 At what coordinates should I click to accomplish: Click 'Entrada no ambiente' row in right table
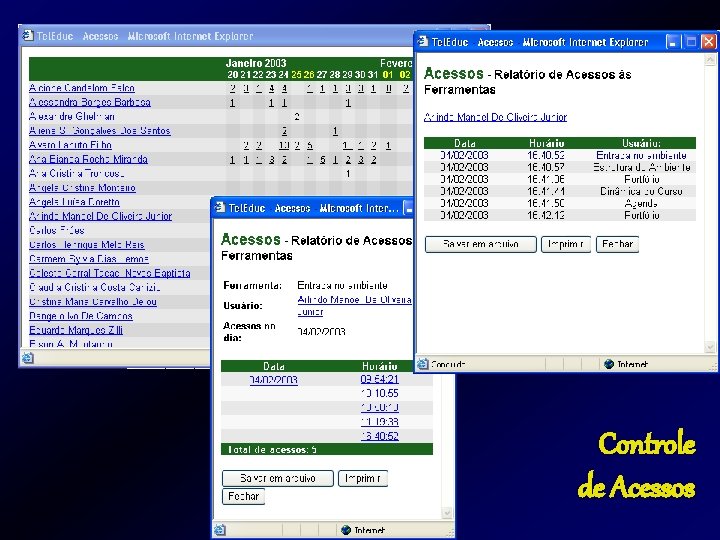point(560,155)
